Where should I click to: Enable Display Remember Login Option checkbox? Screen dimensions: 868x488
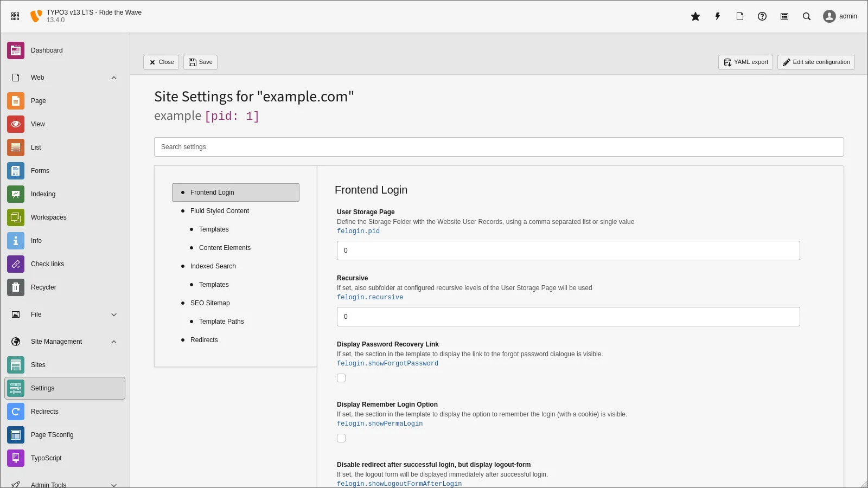[x=341, y=438]
